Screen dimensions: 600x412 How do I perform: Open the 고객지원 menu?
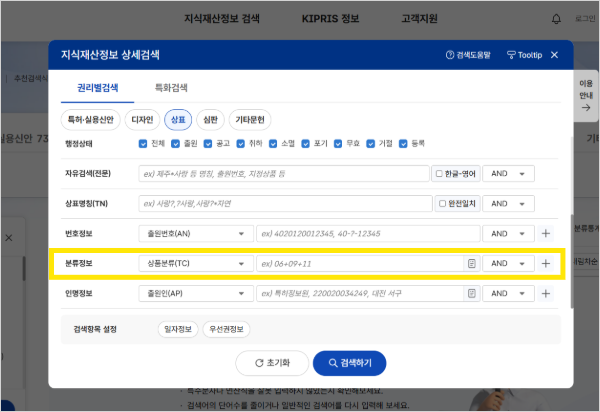419,19
